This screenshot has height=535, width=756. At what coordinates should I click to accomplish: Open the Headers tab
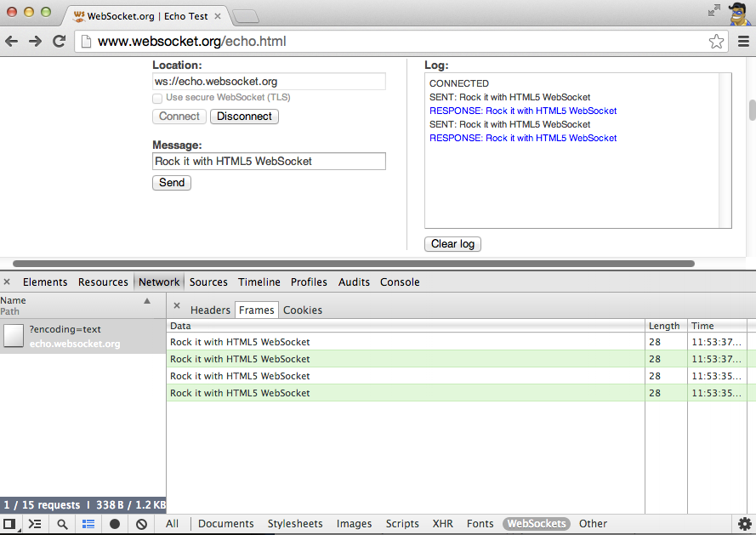point(210,310)
